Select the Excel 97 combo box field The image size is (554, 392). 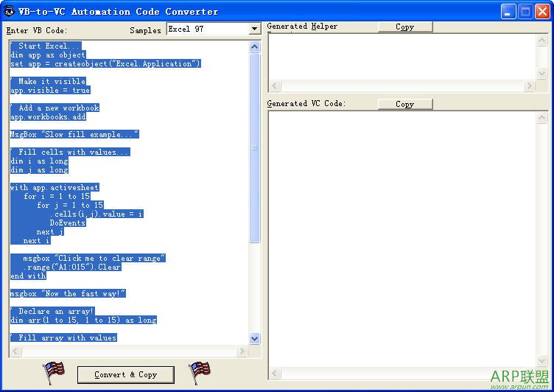point(214,29)
